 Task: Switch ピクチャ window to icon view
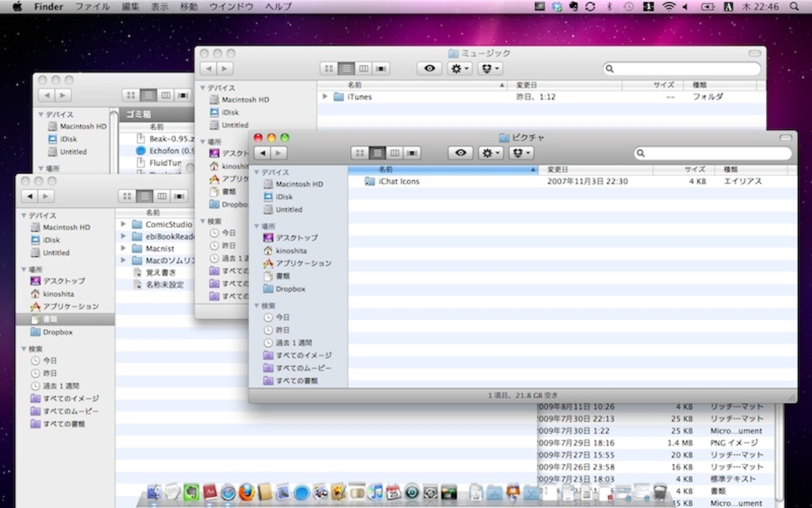[360, 154]
